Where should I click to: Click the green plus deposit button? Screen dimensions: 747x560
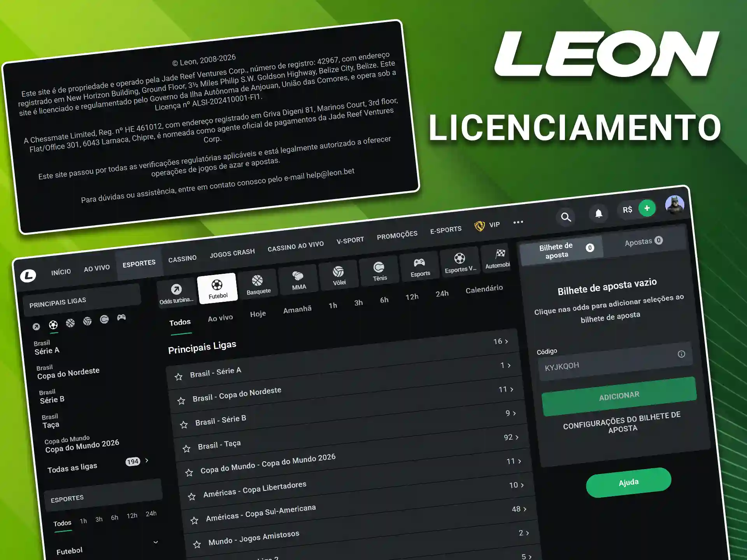647,208
